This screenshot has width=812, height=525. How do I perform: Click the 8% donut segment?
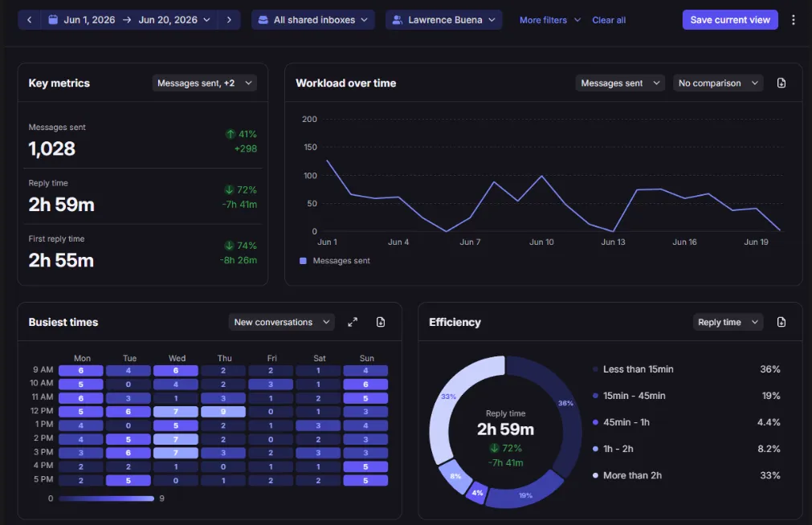tap(455, 477)
